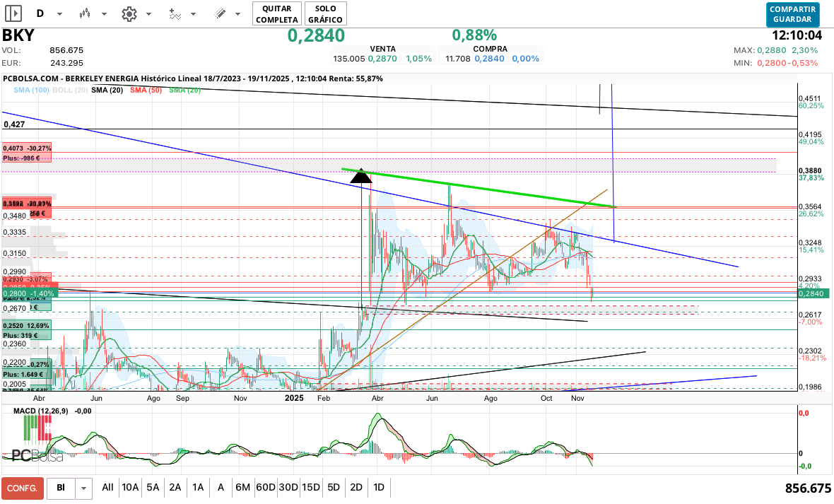Click the QUITAR COMPLETA button
The height and width of the screenshot is (504, 834).
[276, 13]
